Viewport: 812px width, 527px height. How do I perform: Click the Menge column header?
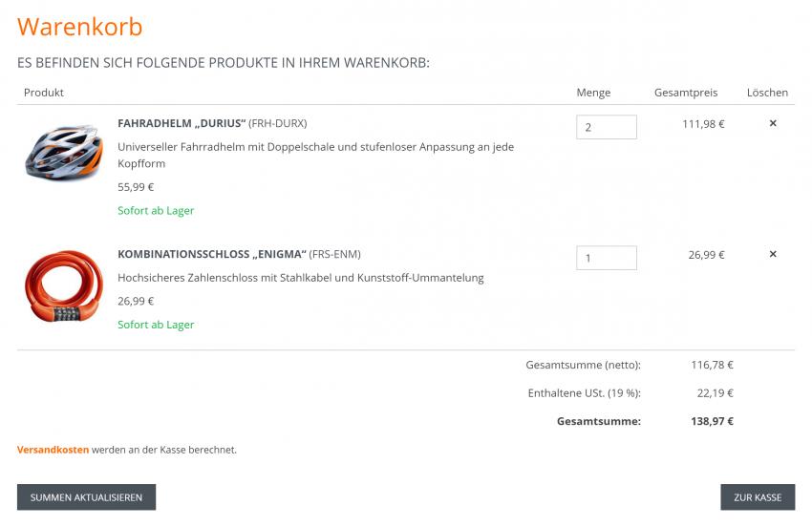[x=593, y=93]
